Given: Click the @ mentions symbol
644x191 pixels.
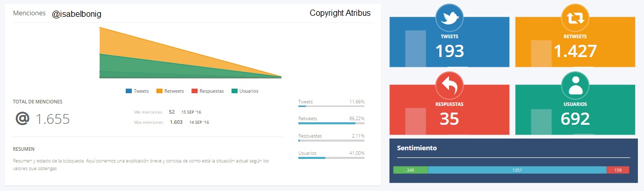Looking at the screenshot, I should tap(22, 118).
